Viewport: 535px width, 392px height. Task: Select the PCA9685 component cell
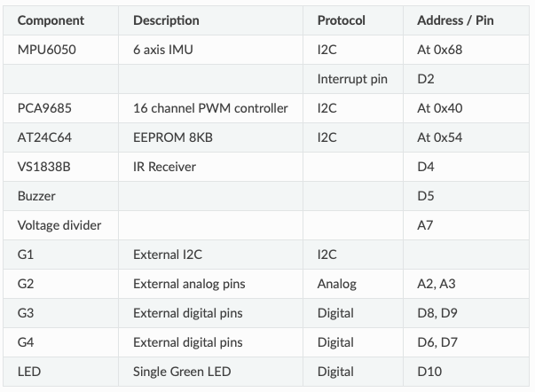(44, 108)
